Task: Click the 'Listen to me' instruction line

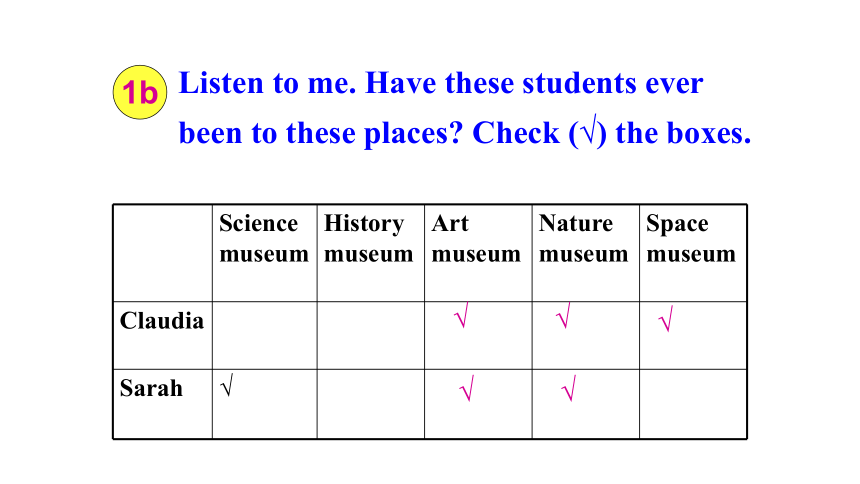Action: [441, 83]
